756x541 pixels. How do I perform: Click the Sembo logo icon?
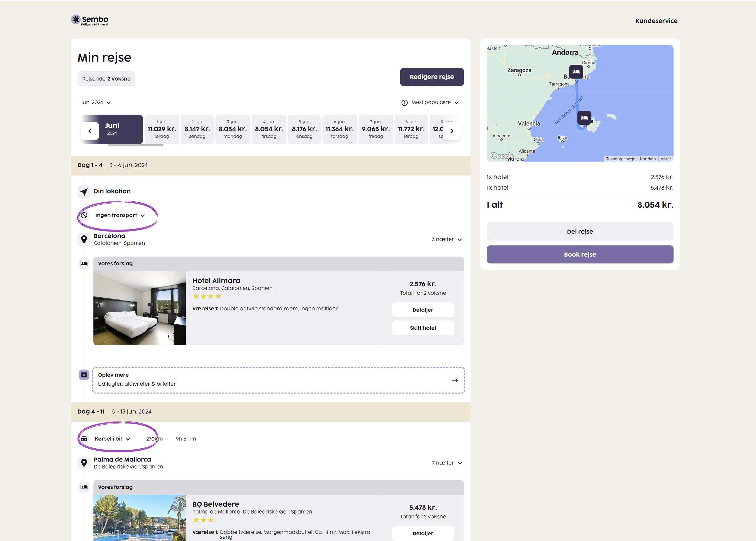point(76,19)
